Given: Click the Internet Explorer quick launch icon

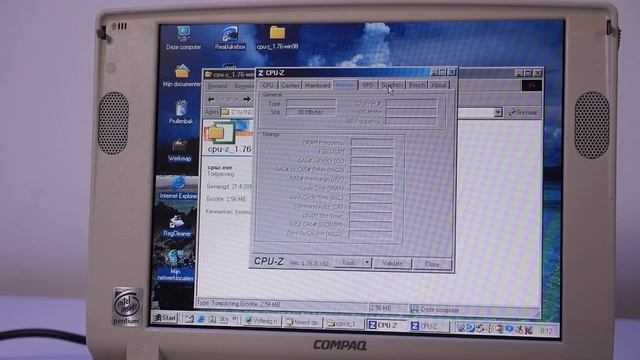Looking at the screenshot, I should coord(201,320).
